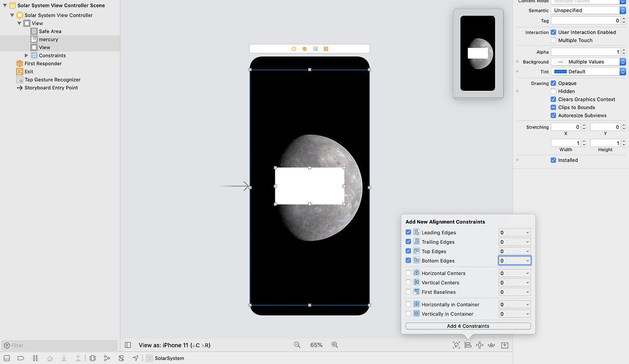Toggle breakpoints activation icon
Image resolution: width=629 pixels, height=364 pixels.
click(x=21, y=358)
